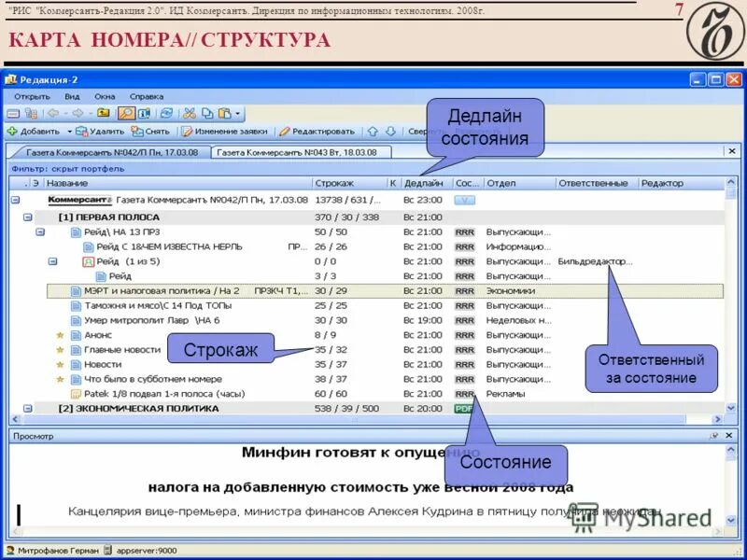Image resolution: width=747 pixels, height=560 pixels.
Task: Open the dropdown arrow beside Добавить
Action: 69,132
